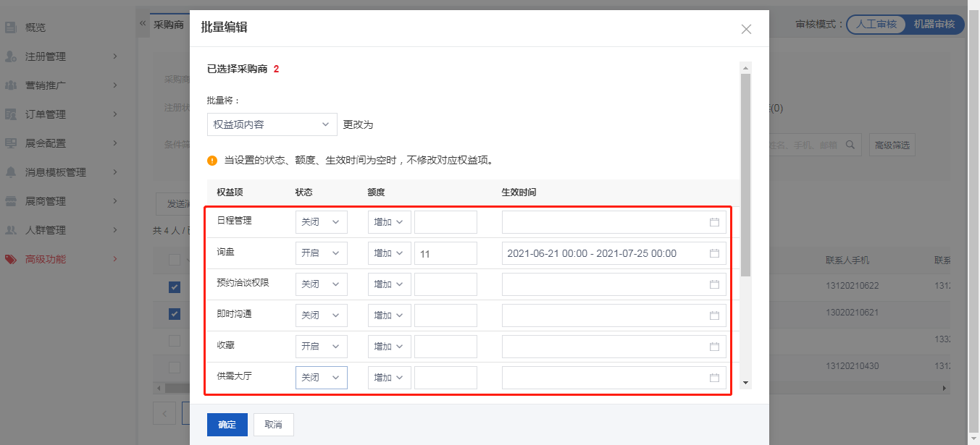This screenshot has height=445, width=980.
Task: Click dialog scrollbar up arrow
Action: pyautogui.click(x=745, y=67)
